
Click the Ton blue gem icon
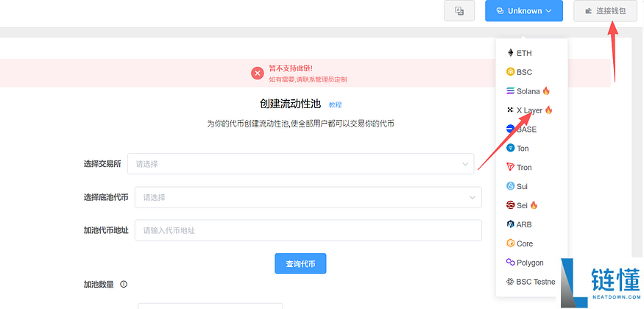(511, 148)
